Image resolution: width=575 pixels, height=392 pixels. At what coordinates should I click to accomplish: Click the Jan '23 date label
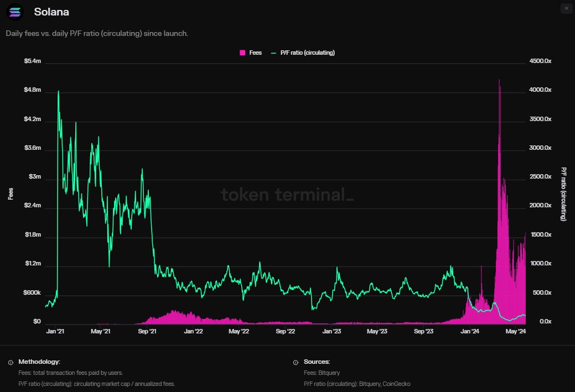331,332
